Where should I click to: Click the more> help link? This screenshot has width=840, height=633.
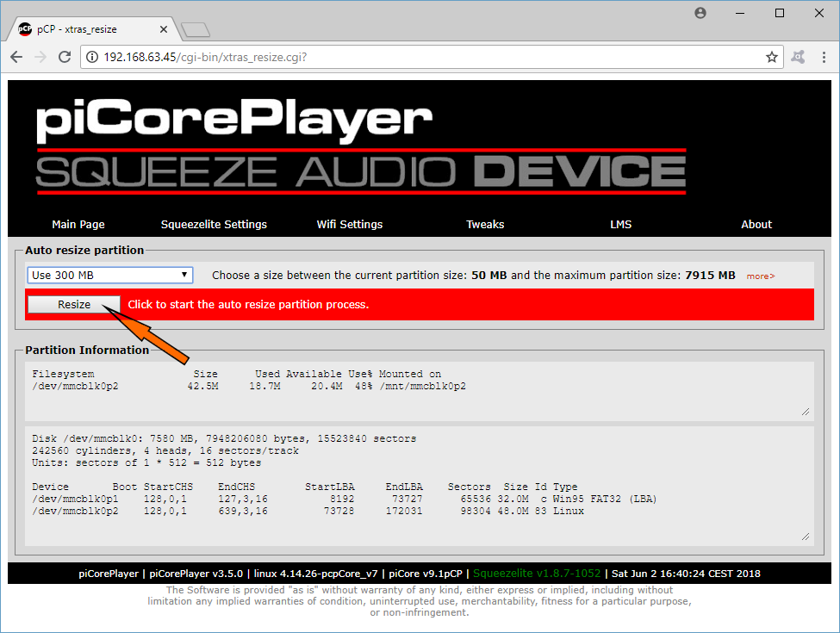(x=761, y=276)
